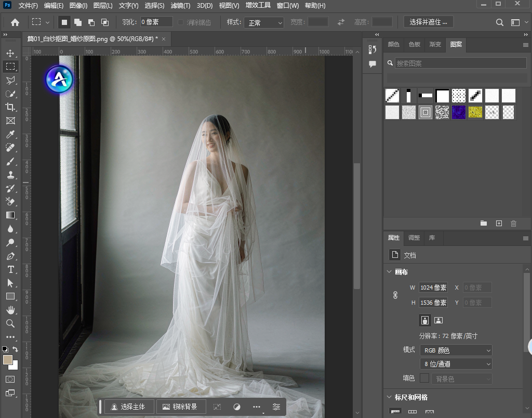
Task: Select the Brush tool
Action: click(10, 161)
